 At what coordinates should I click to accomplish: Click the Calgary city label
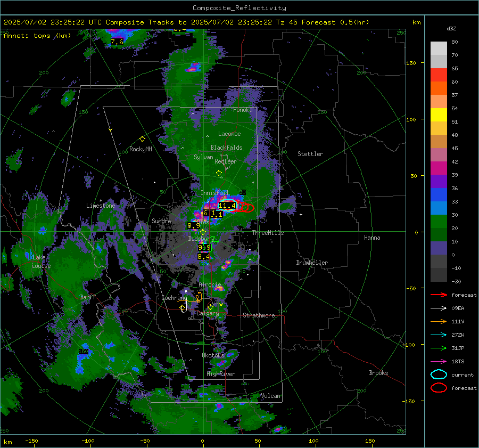coord(208,313)
